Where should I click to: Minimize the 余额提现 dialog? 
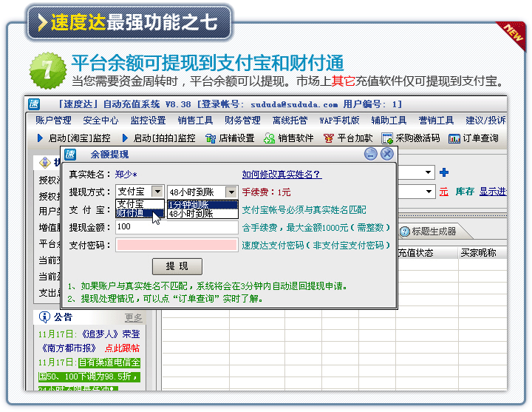coord(370,154)
